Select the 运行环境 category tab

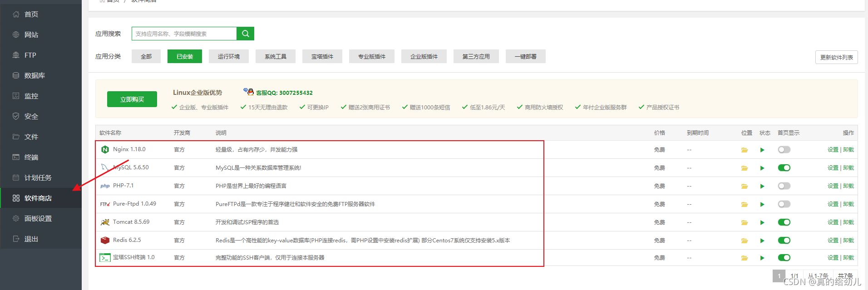click(229, 56)
